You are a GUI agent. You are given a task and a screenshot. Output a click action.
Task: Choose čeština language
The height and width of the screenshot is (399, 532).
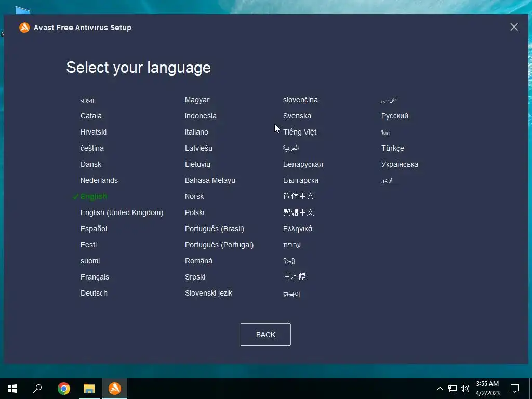[92, 148]
